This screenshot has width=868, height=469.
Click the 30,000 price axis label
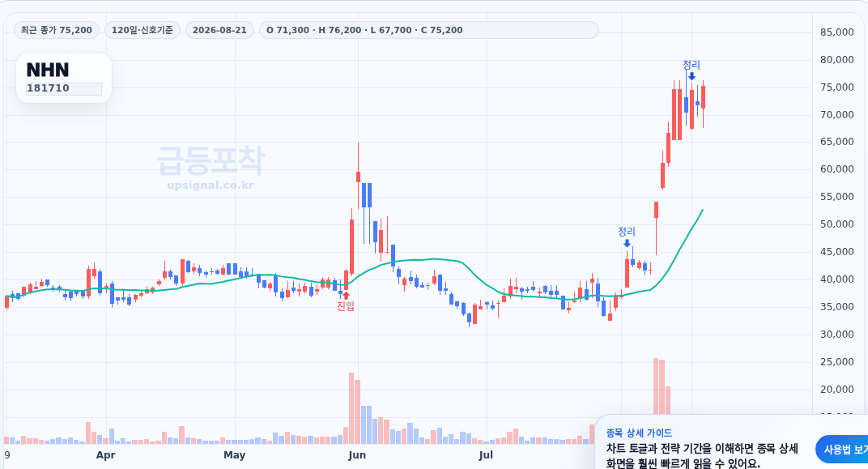(836, 335)
